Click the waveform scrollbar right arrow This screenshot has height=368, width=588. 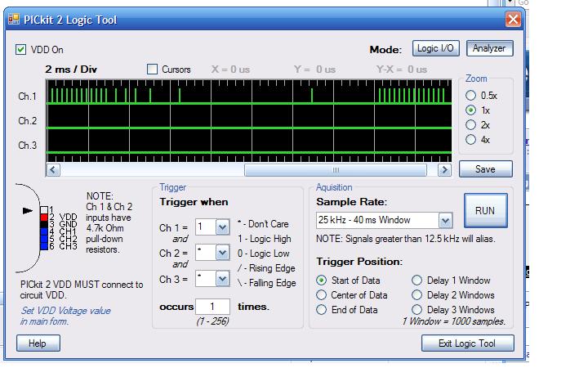[444, 170]
